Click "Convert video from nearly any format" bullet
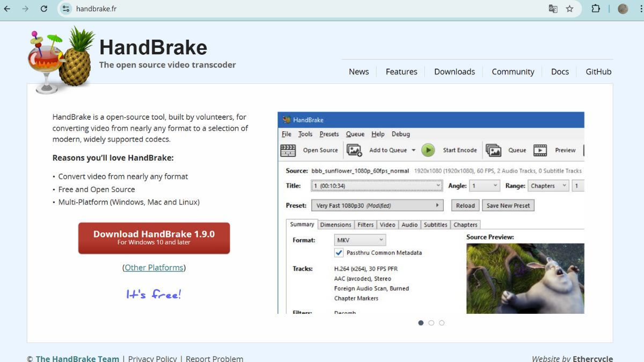Viewport: 644px width, 362px height. [123, 176]
